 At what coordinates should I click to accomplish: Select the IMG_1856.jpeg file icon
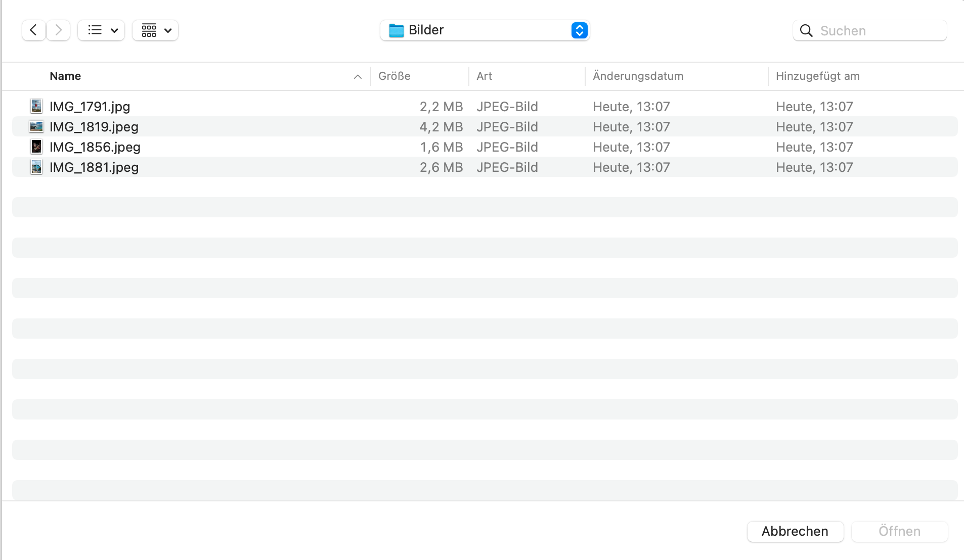point(36,147)
